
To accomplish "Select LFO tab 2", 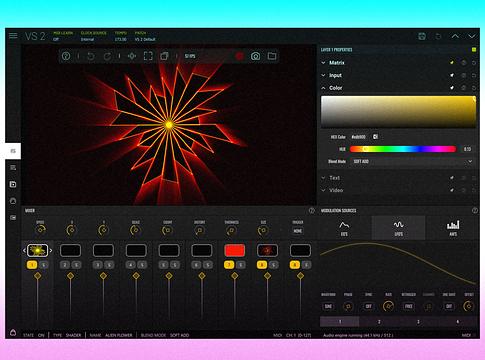I will [x=379, y=322].
